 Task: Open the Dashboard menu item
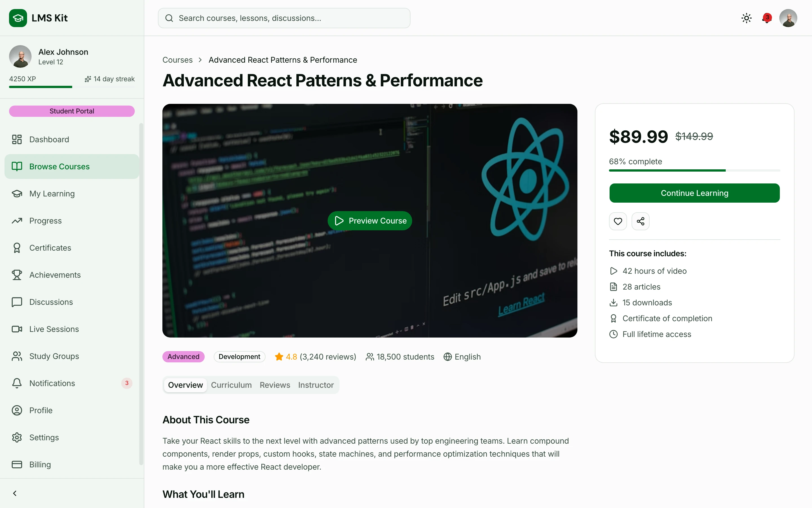72,139
